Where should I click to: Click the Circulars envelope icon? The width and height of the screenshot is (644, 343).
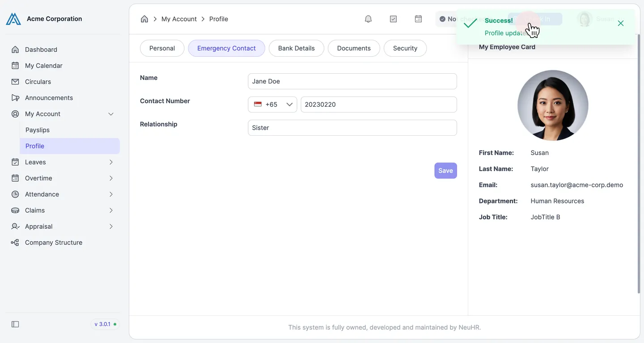click(x=15, y=82)
